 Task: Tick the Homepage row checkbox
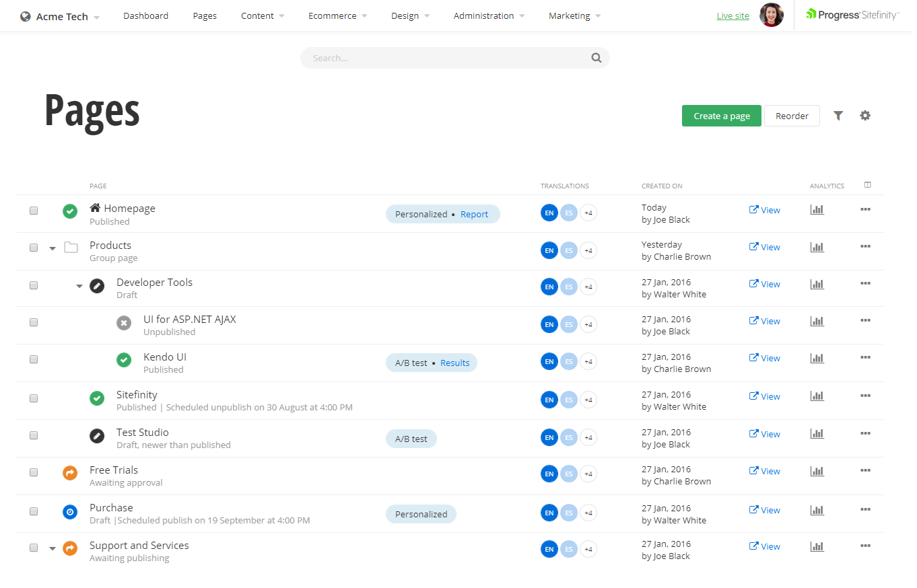34,211
